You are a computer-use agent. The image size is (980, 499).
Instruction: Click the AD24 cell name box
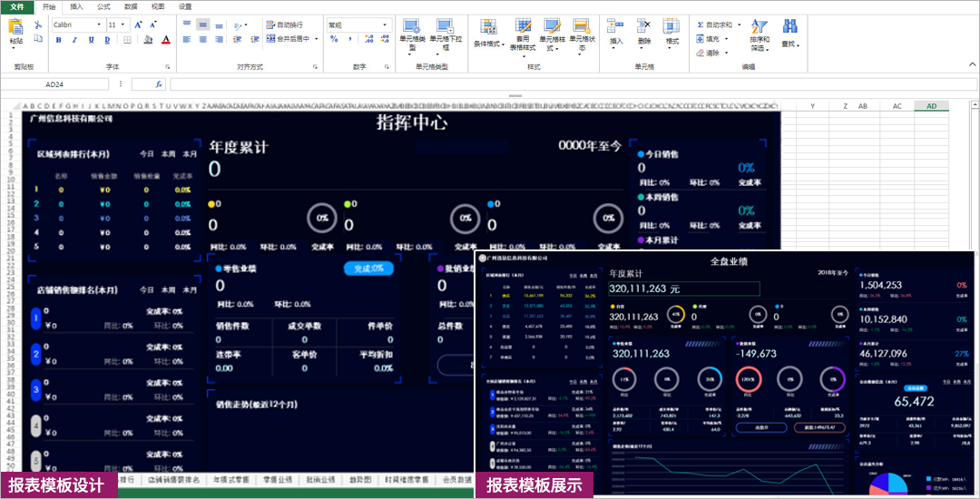coord(54,83)
